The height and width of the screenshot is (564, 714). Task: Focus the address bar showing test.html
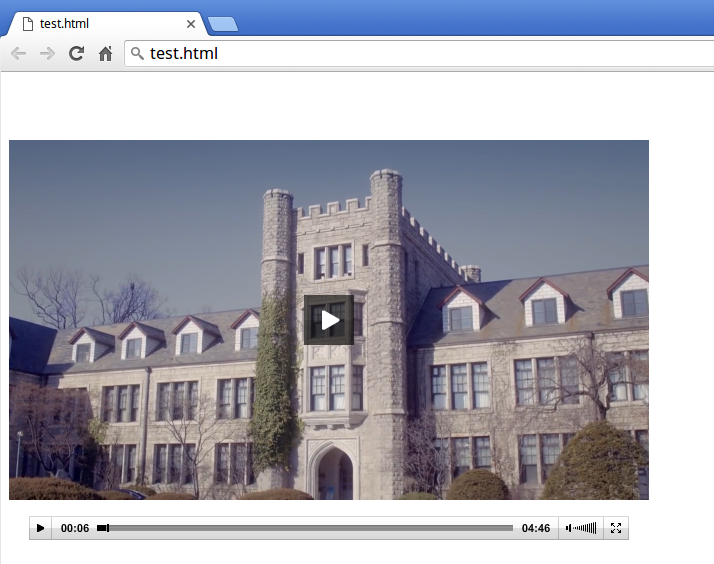(x=419, y=54)
